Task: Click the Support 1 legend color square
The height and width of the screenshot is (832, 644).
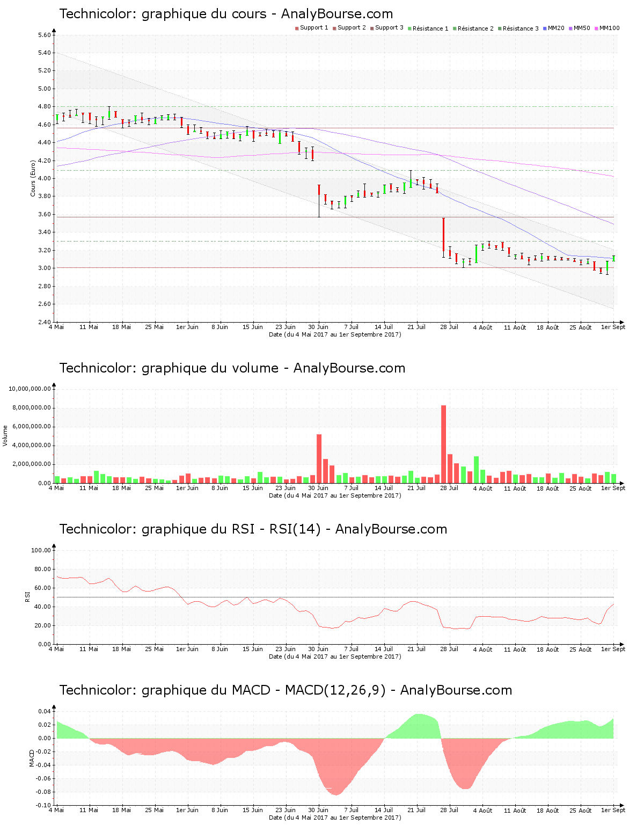Action: coord(297,28)
